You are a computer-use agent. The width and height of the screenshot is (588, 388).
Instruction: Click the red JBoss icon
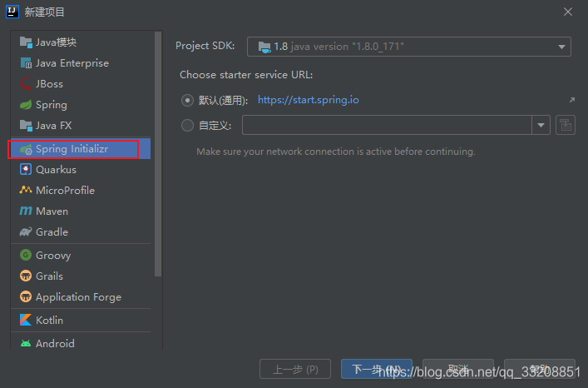[26, 84]
